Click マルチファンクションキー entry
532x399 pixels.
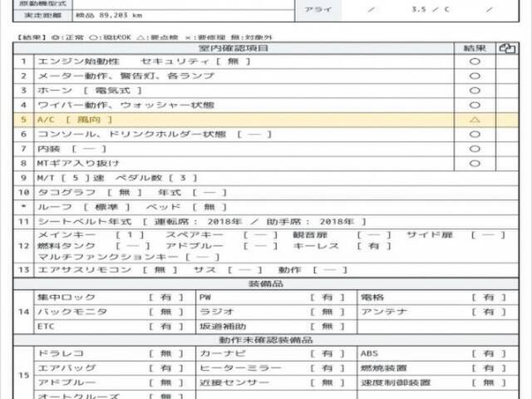click(129, 257)
